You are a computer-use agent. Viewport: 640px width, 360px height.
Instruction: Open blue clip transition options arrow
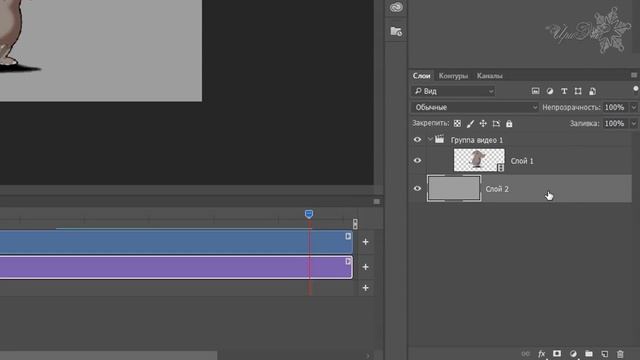(348, 236)
